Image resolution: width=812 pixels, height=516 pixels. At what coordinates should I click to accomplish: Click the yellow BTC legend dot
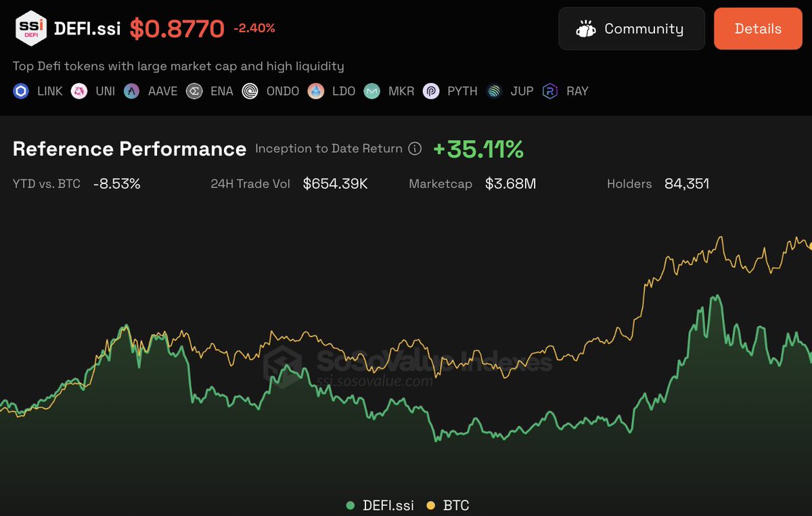point(430,505)
